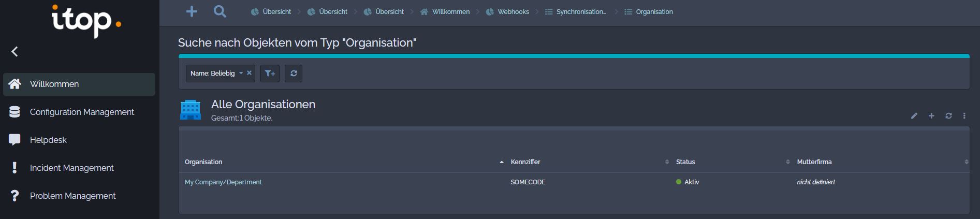Collapse the sidebar with the back chevron
The image size is (980, 219).
coord(14,51)
